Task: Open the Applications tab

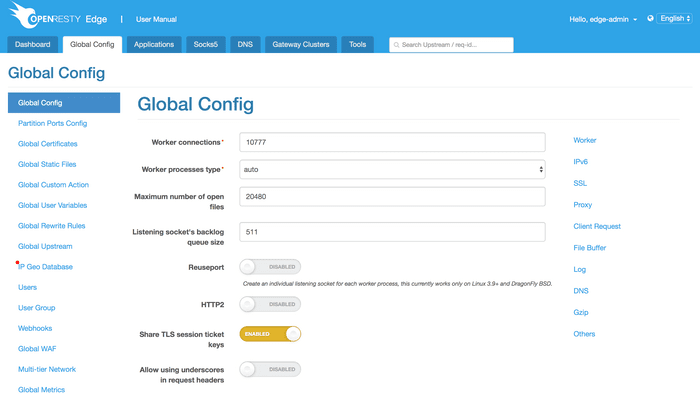Action: [x=154, y=45]
